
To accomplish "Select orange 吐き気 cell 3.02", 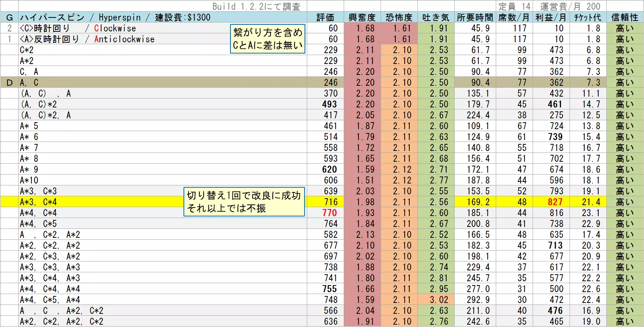I will click(436, 300).
